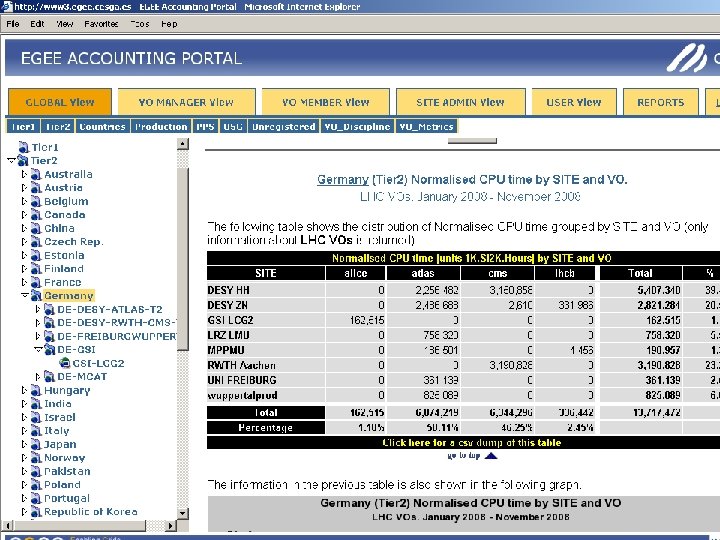Click the csv dump of this table link
This screenshot has height=540, width=720.
click(472, 443)
